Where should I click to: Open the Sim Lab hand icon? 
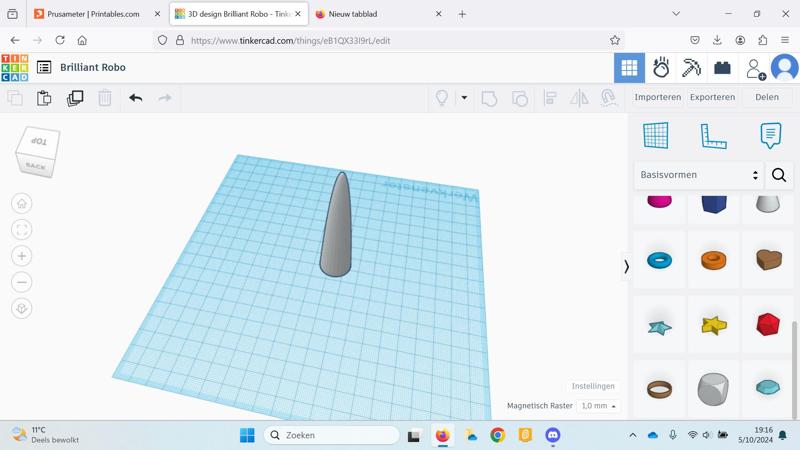tap(661, 67)
